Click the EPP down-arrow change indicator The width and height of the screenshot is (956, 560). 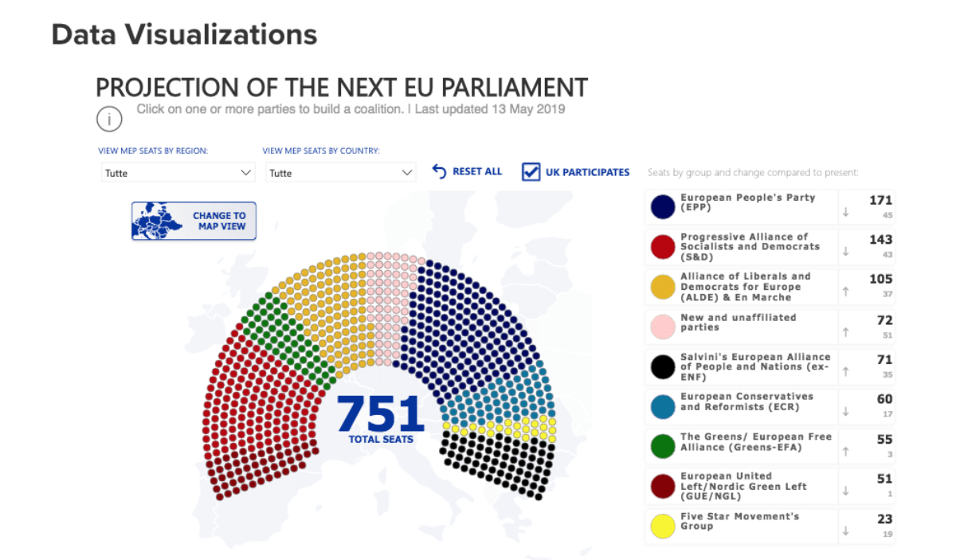845,212
